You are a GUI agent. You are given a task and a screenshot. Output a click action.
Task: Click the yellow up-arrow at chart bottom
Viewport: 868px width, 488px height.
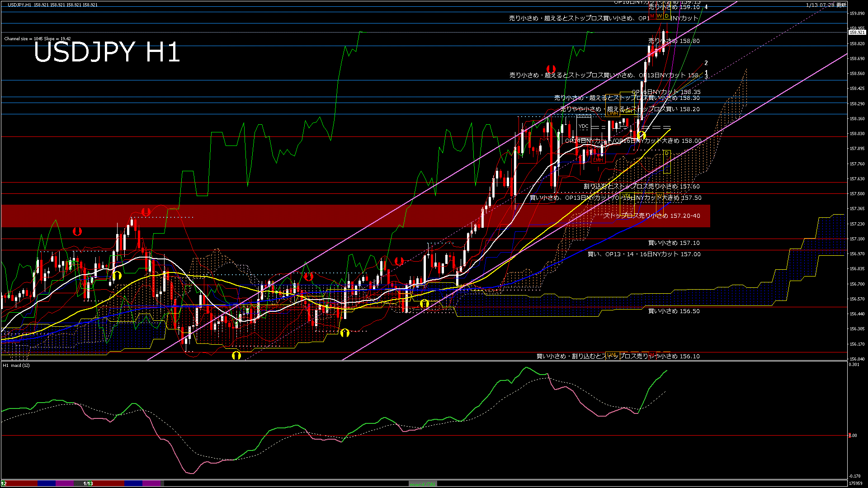pos(236,356)
